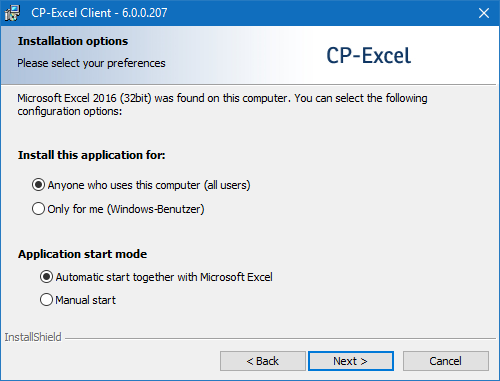Abort setup with the Cancel button
The width and height of the screenshot is (500, 381).
pyautogui.click(x=446, y=361)
